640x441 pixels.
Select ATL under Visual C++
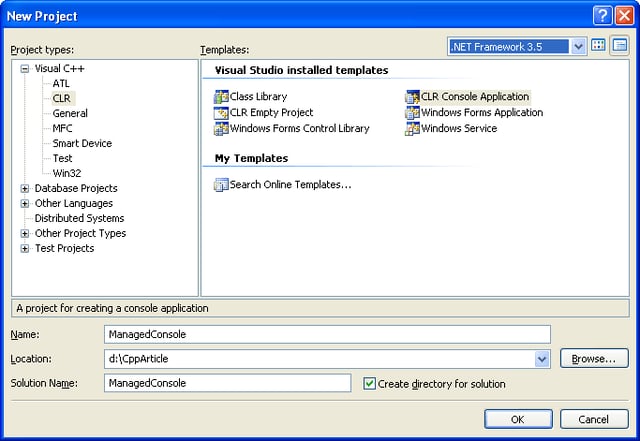pyautogui.click(x=61, y=83)
